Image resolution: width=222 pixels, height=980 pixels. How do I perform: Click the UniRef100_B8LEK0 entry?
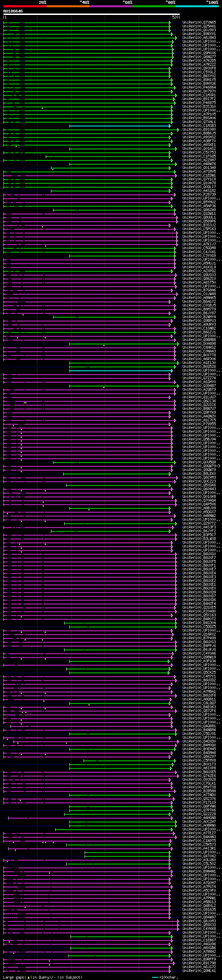199,474
